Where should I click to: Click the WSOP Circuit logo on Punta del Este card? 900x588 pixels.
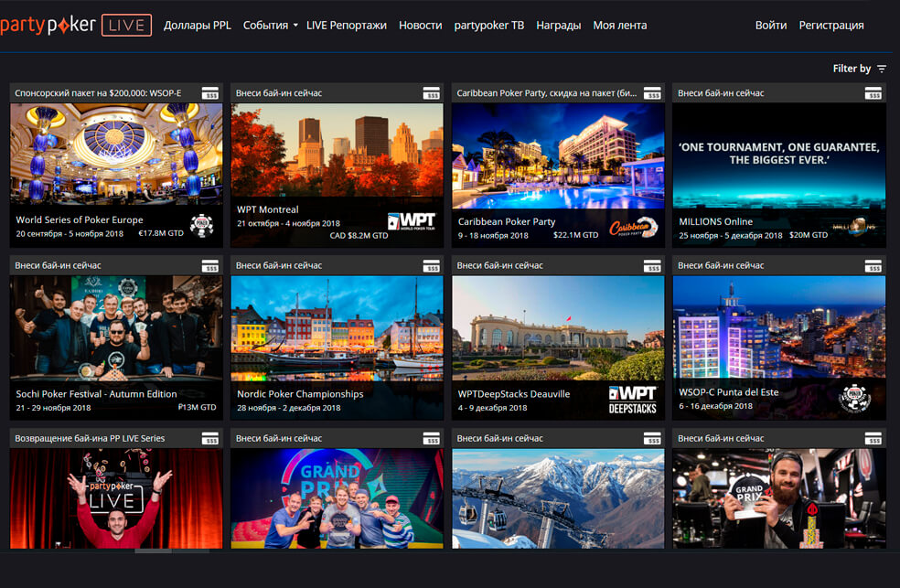(854, 398)
